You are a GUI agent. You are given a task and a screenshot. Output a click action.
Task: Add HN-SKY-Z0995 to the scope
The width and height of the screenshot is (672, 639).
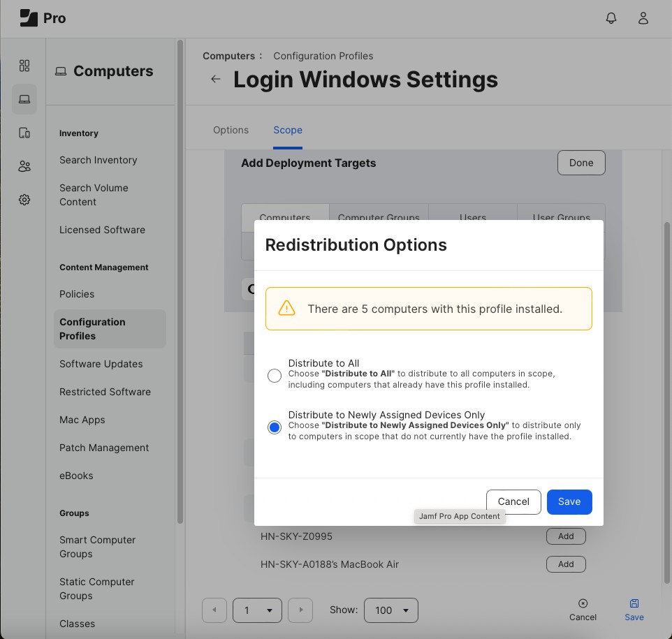click(566, 536)
